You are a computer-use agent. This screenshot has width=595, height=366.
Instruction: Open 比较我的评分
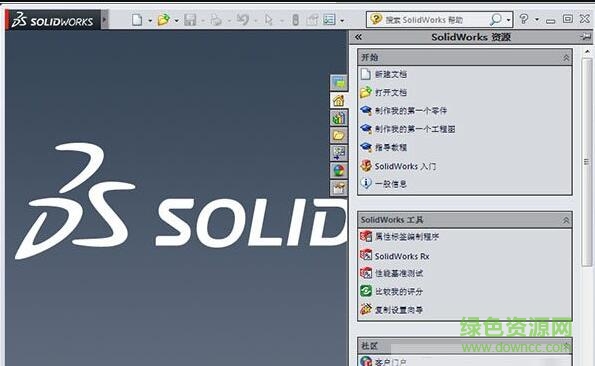399,292
